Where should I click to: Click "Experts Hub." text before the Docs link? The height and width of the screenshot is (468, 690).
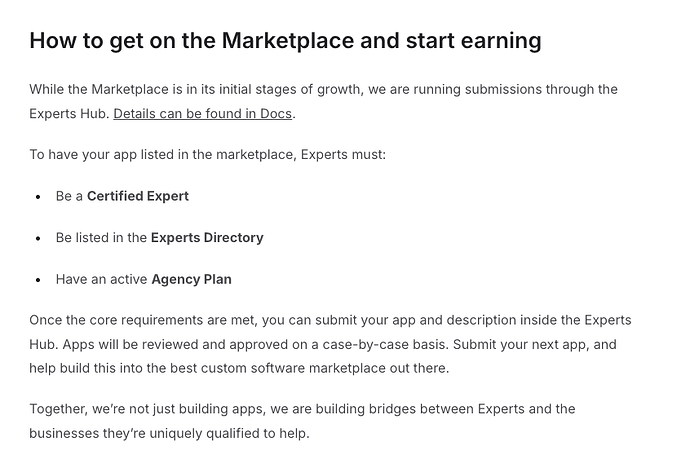tap(69, 113)
